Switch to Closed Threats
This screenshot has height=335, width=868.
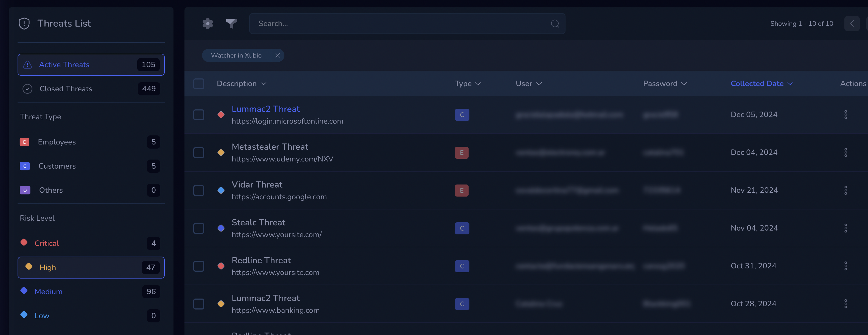[x=91, y=89]
